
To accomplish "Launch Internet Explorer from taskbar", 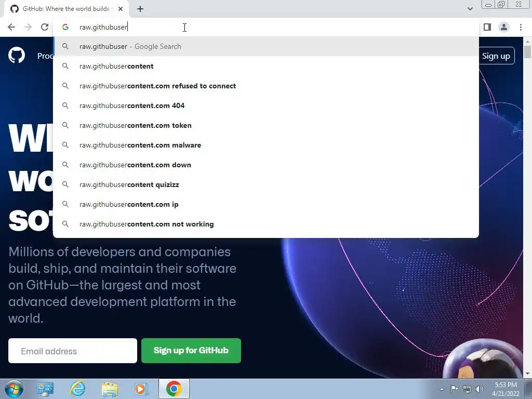I will coord(77,389).
